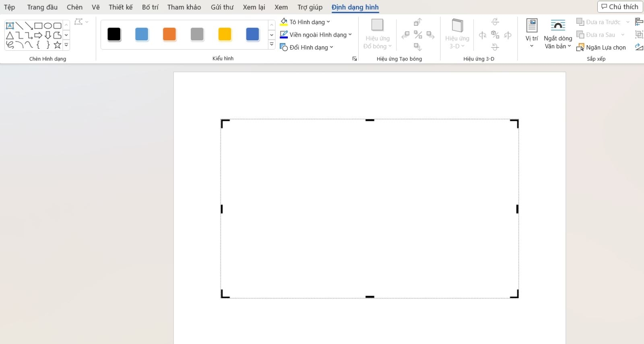This screenshot has height=344, width=644.
Task: Open Hiệu ứng 3-D dropdown
Action: point(457,34)
